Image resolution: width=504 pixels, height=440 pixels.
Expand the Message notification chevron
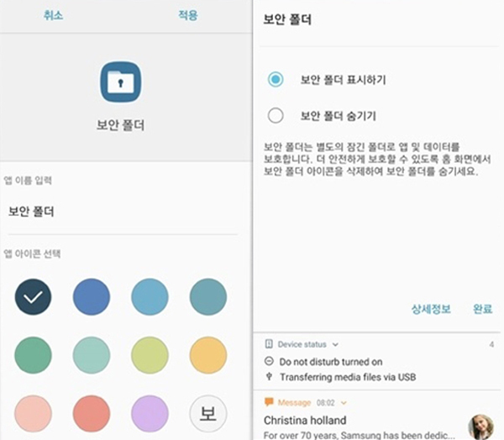pos(344,403)
